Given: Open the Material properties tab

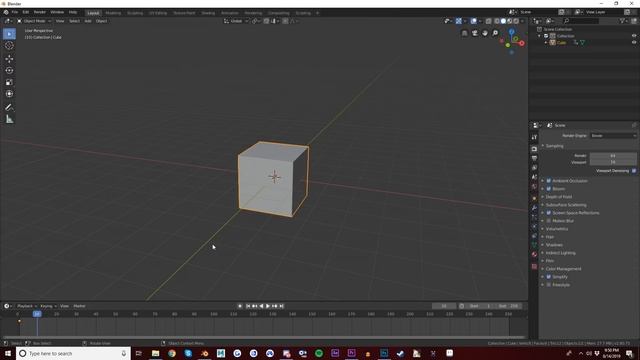Looking at the screenshot, I should click(x=534, y=255).
